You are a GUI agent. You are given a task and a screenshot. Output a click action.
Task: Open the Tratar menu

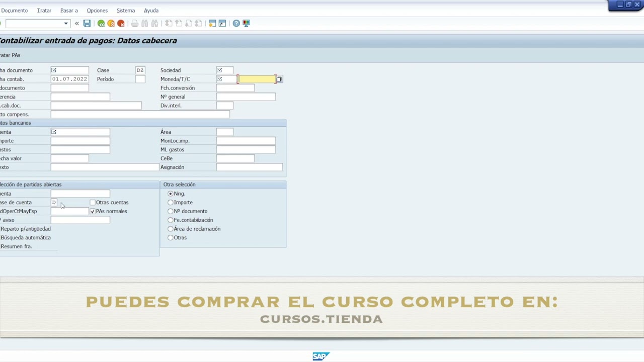[x=44, y=11]
